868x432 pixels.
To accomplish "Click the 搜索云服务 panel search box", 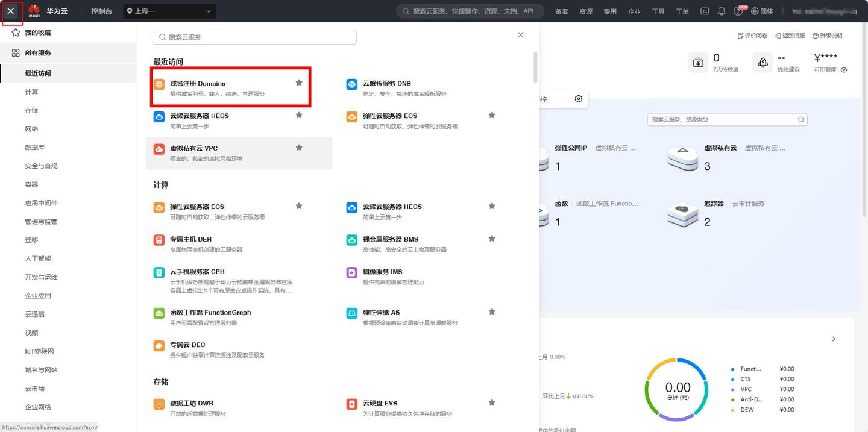I will click(254, 37).
